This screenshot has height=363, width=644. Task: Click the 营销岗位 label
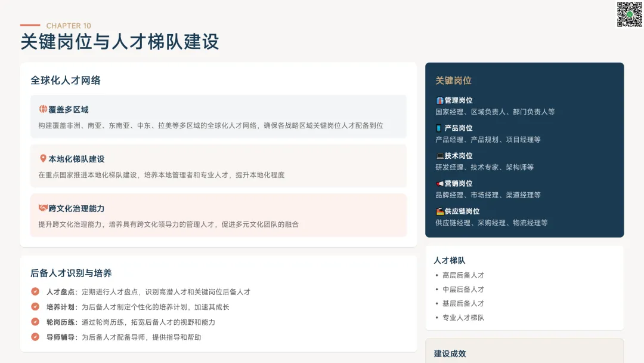pos(459,183)
